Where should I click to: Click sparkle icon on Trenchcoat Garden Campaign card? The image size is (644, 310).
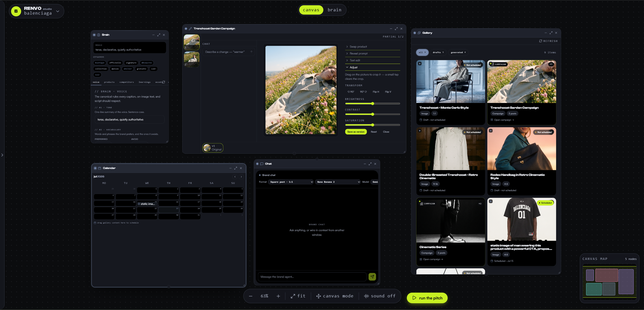pyautogui.click(x=491, y=64)
